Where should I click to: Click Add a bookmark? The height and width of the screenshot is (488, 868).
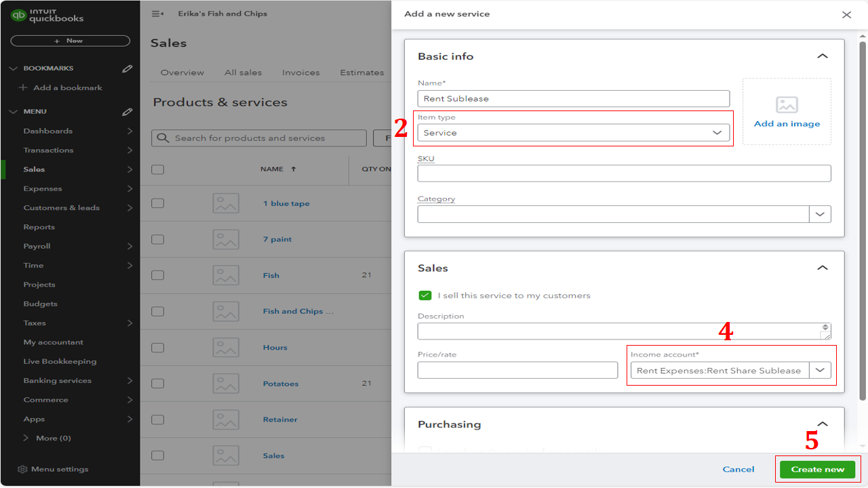click(68, 87)
